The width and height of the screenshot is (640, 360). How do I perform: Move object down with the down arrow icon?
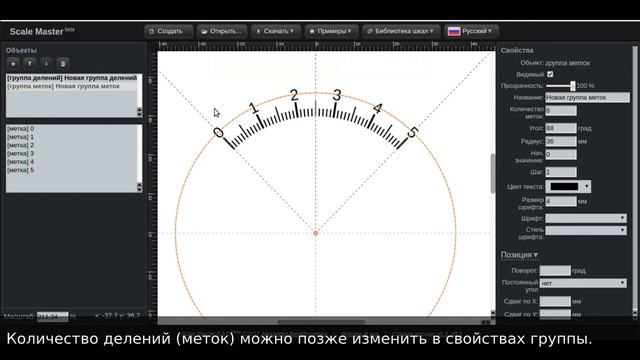pyautogui.click(x=46, y=64)
